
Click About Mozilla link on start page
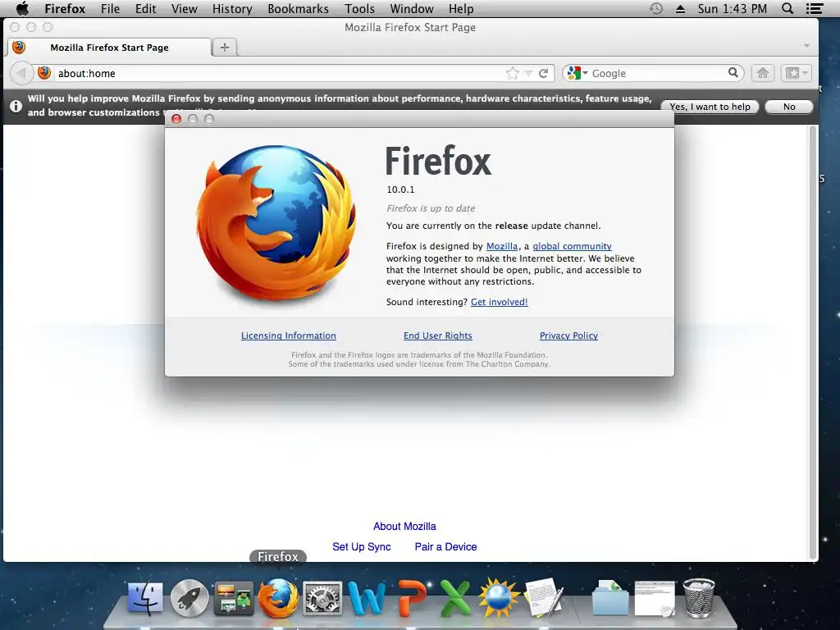click(404, 526)
